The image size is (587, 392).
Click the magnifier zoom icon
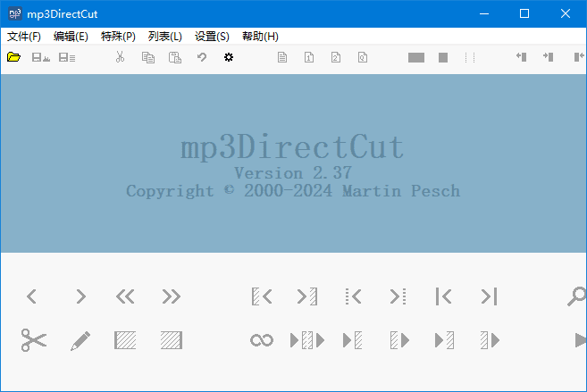point(576,296)
